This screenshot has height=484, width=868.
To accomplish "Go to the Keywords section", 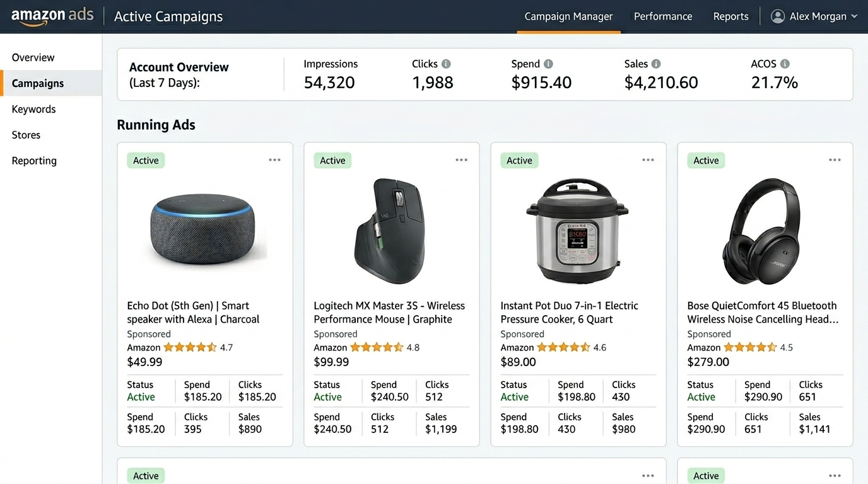I will click(x=33, y=108).
